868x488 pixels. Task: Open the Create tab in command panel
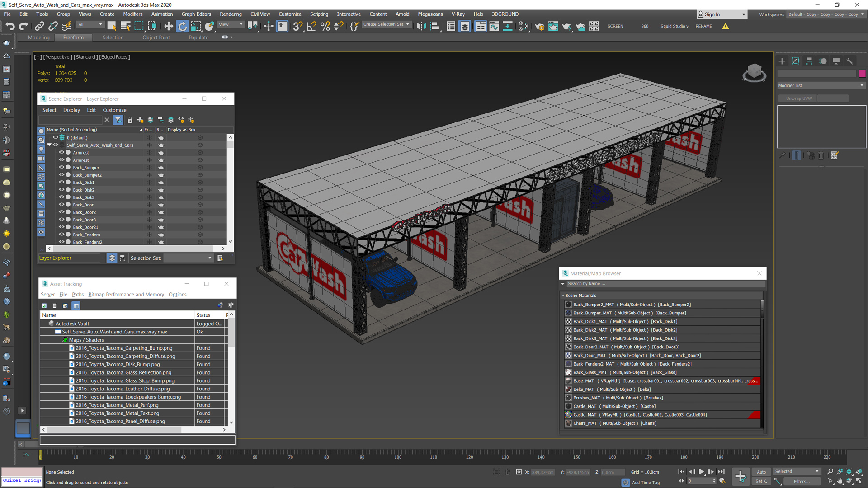click(x=782, y=61)
